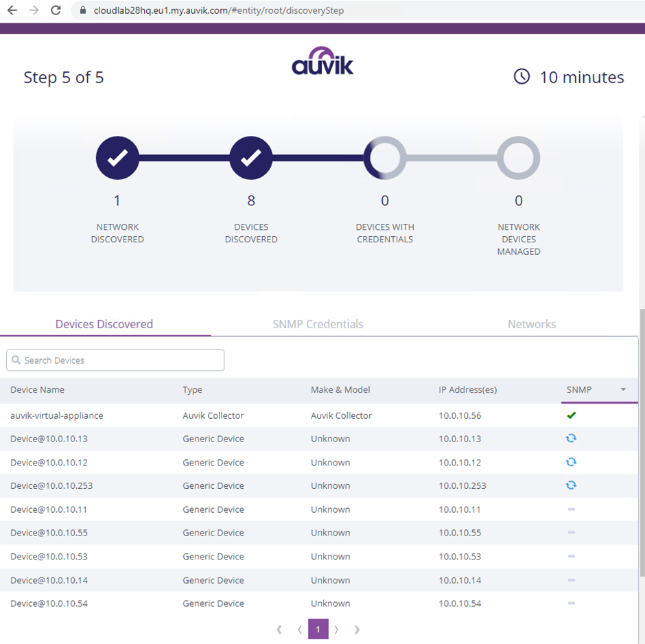Sort by the Make & Model column header
Image resolution: width=645 pixels, height=644 pixels.
click(340, 390)
